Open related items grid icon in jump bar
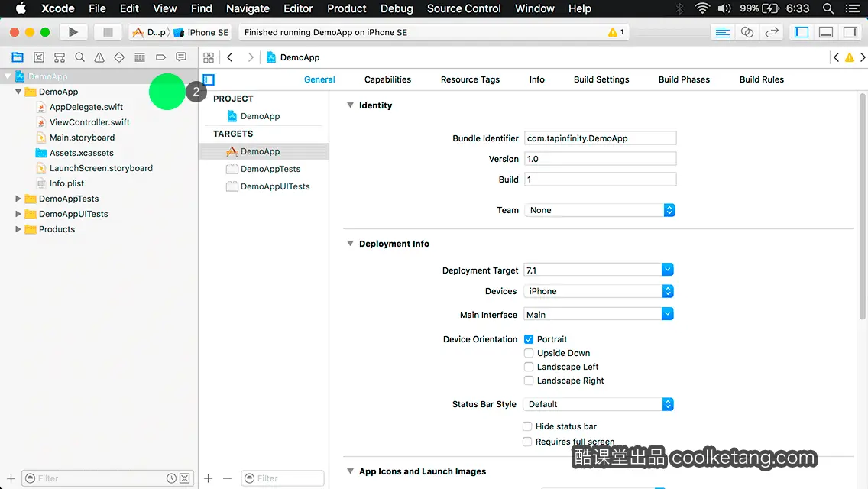The height and width of the screenshot is (489, 868). [x=209, y=57]
